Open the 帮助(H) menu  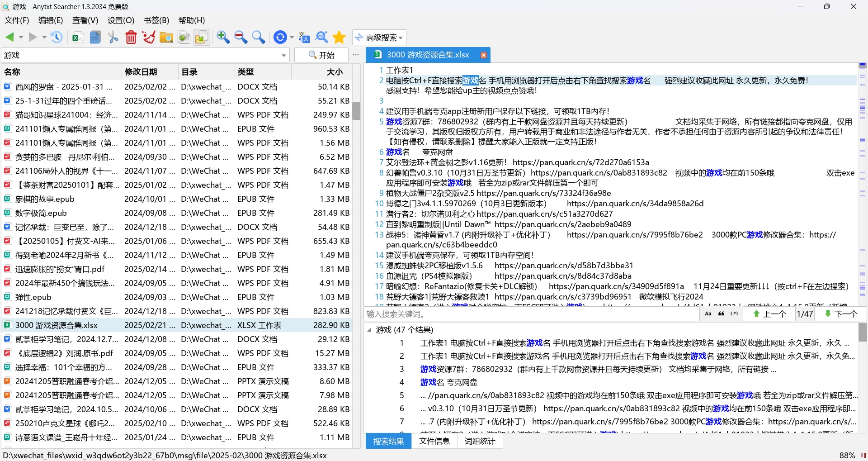pos(192,20)
